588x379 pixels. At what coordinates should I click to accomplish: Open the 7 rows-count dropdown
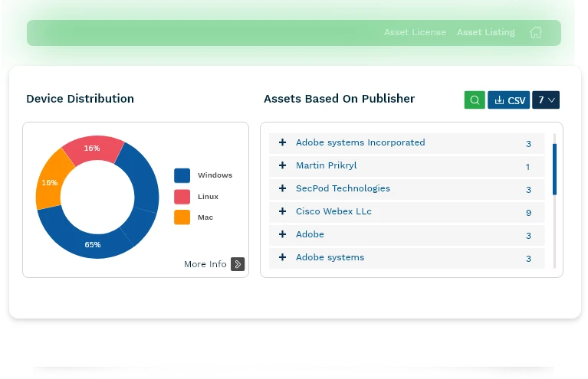pyautogui.click(x=546, y=100)
